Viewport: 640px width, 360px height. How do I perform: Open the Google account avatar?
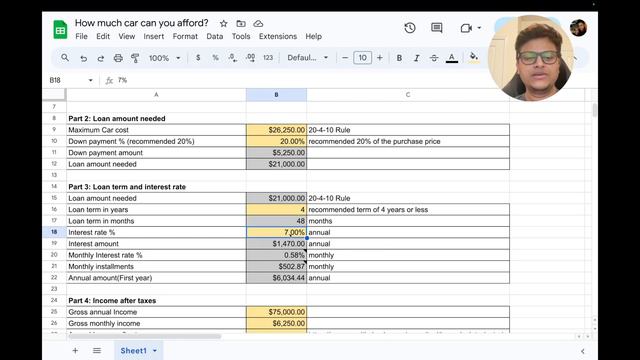click(578, 28)
